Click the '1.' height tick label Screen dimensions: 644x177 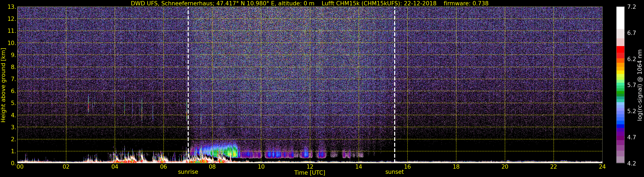13,151
